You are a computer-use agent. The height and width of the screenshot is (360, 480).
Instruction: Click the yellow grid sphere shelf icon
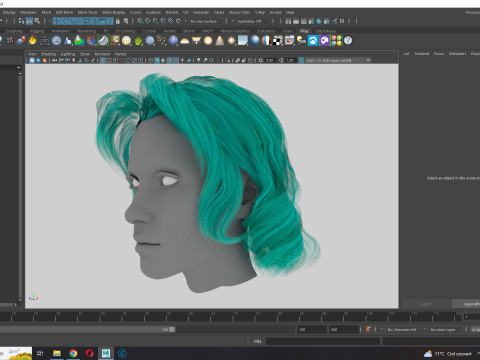[x=126, y=41]
